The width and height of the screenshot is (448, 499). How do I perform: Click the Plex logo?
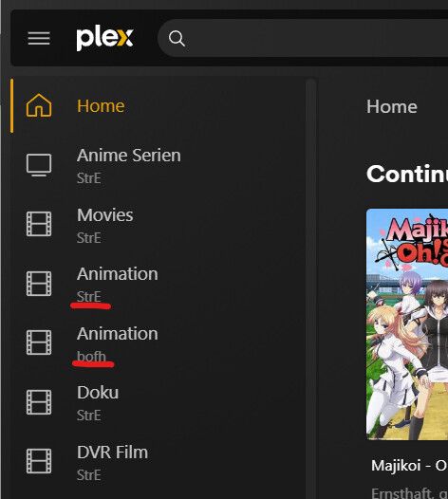[x=104, y=39]
